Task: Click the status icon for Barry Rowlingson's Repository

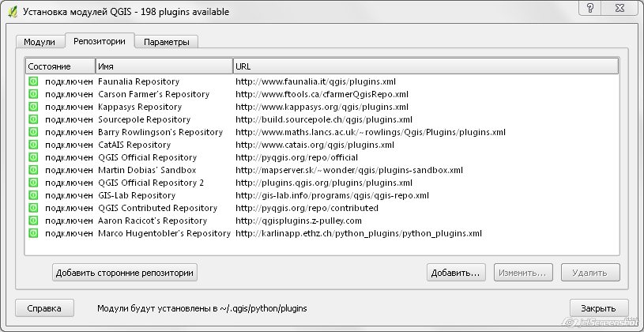Action: click(x=33, y=132)
